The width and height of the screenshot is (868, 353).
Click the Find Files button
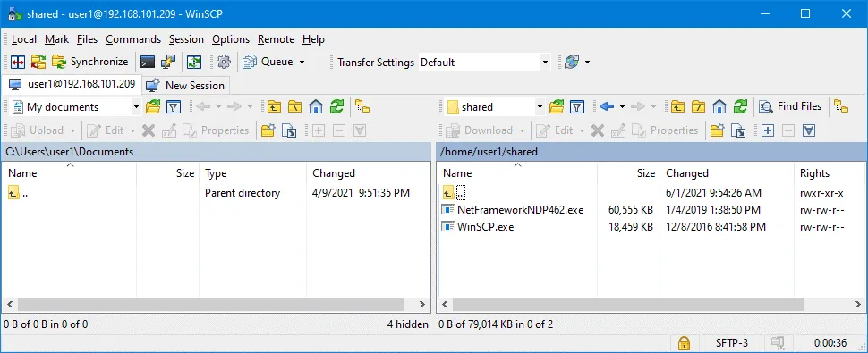(x=791, y=106)
